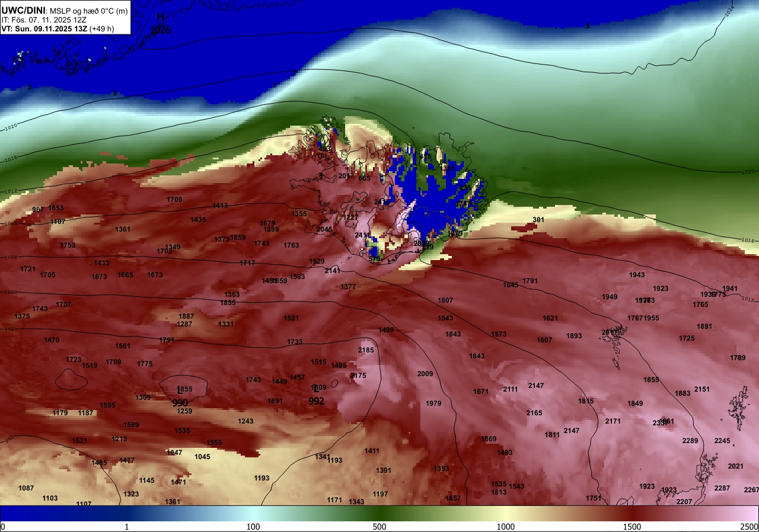
Task: Click the height value 1733
Action: click(295, 342)
